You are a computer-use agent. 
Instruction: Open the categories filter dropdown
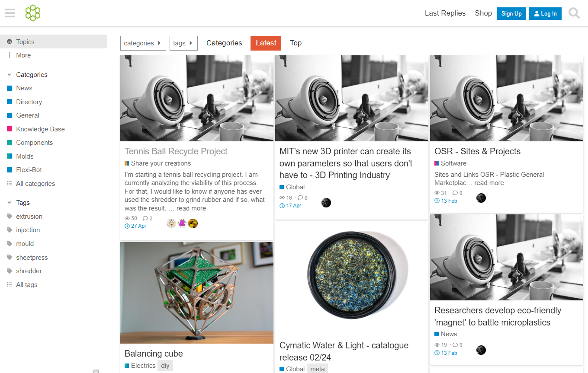click(x=143, y=43)
